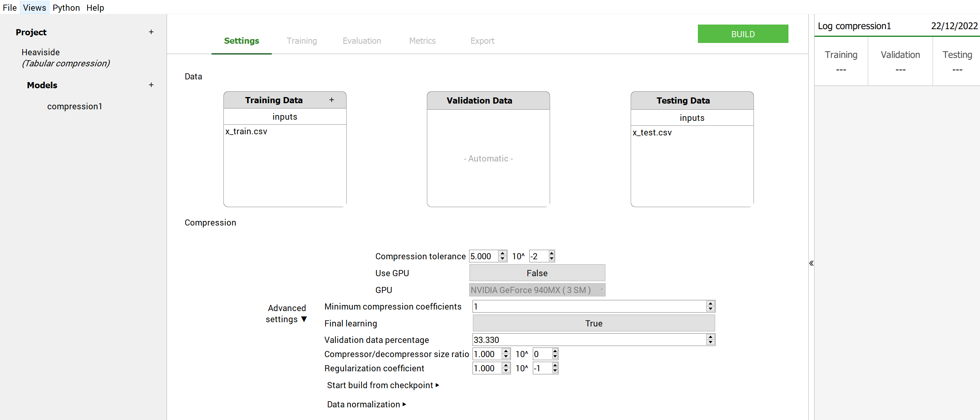Increase Minimum compression coefficients value
Image resolution: width=980 pixels, height=420 pixels.
point(711,303)
